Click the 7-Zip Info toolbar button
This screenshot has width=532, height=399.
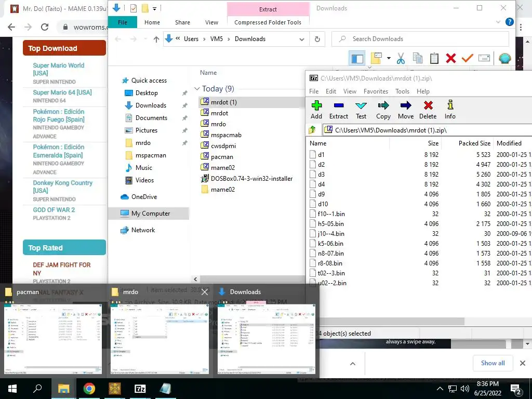pos(450,110)
